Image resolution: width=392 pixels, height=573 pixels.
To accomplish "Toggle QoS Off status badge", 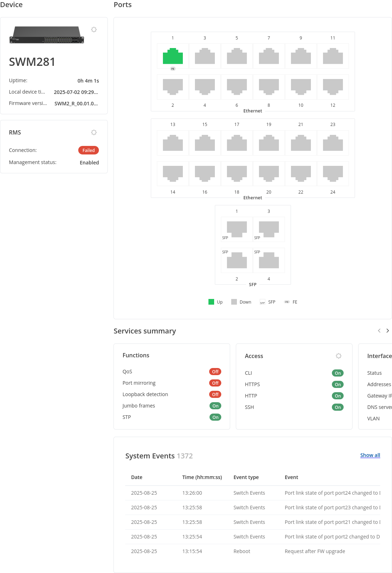I will coord(215,372).
